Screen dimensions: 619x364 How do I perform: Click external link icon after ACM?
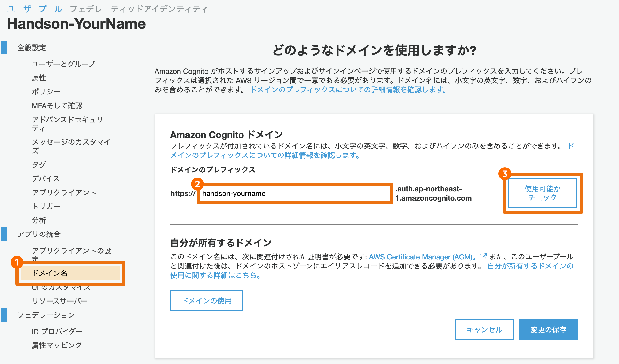(483, 257)
